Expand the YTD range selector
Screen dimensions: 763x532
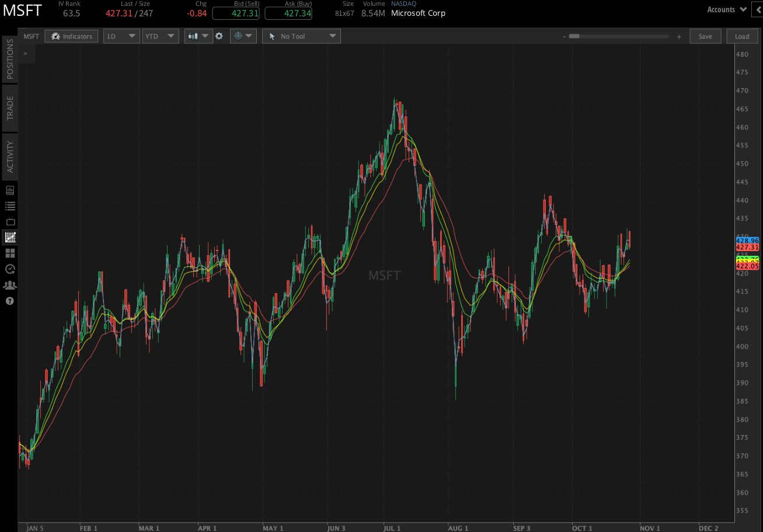tap(160, 36)
